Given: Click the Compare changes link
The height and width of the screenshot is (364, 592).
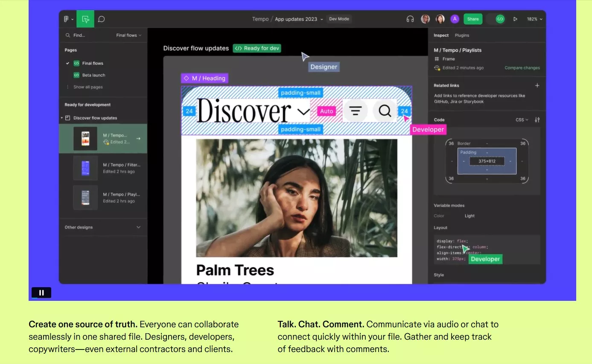Looking at the screenshot, I should click(x=522, y=68).
